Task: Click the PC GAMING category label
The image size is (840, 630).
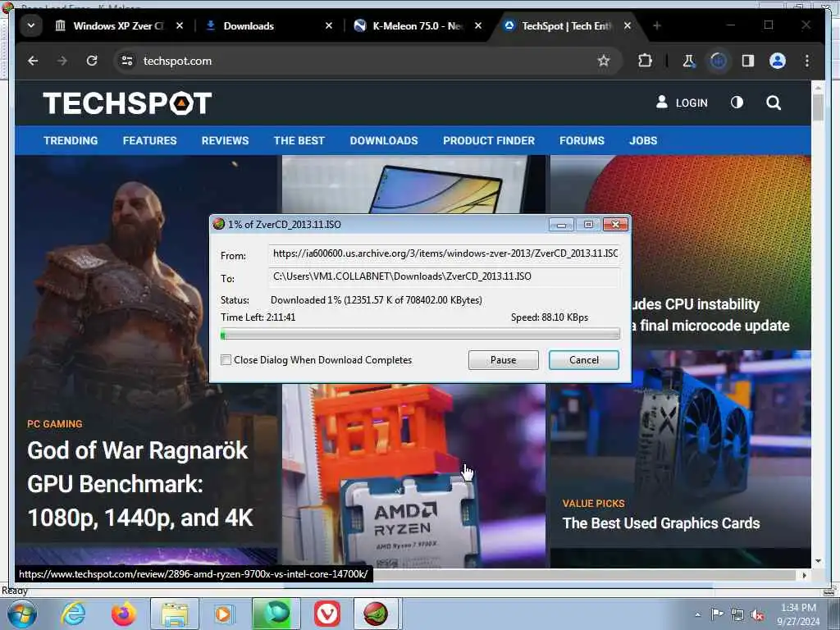Action: [x=55, y=424]
